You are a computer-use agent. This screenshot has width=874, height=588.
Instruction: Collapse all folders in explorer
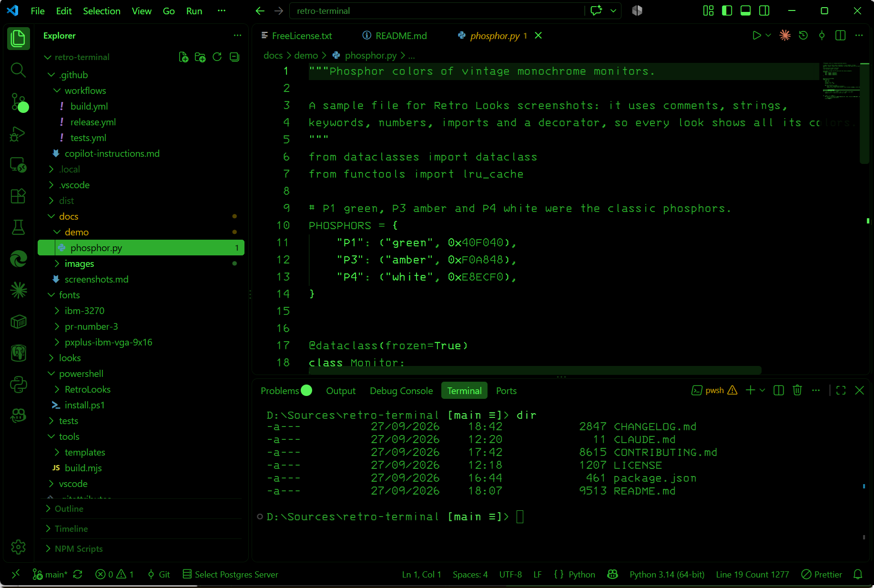tap(234, 57)
